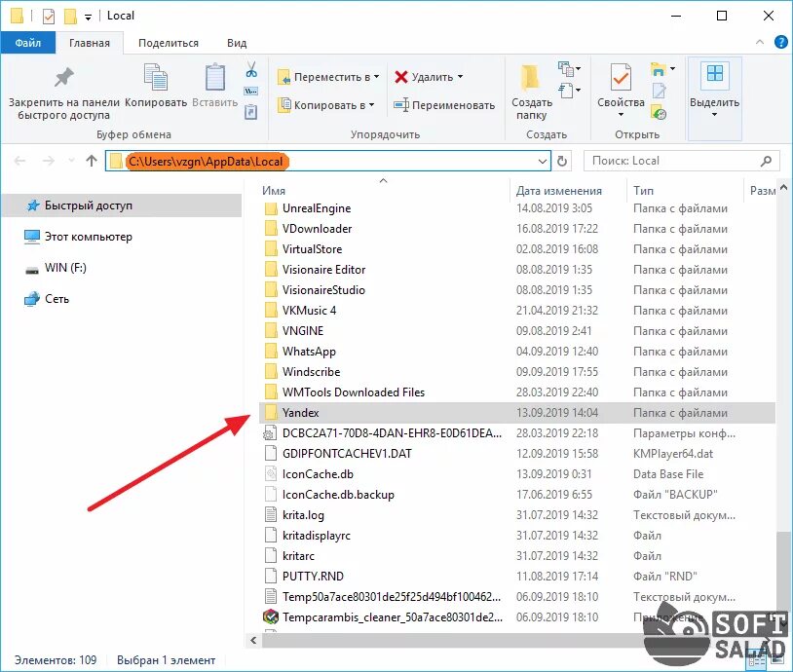Viewport: 793px width, 672px height.
Task: Open customize quick access toolbar dropdown
Action: point(88,18)
